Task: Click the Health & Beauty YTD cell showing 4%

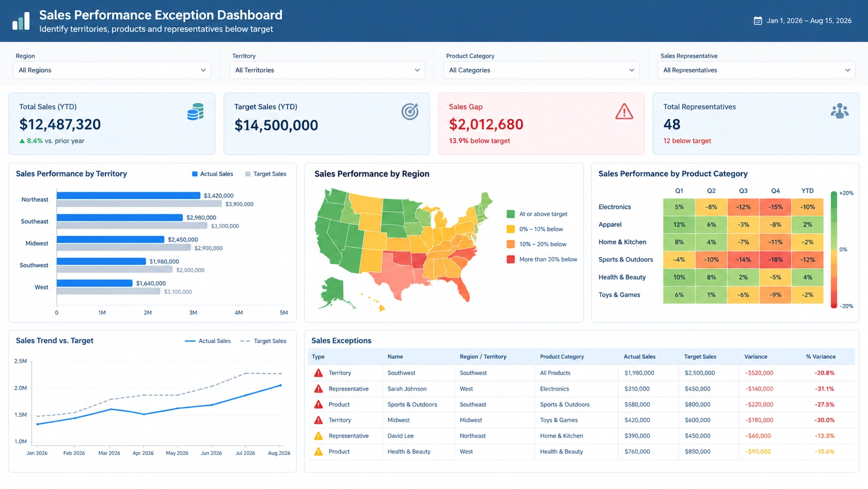Action: tap(808, 277)
